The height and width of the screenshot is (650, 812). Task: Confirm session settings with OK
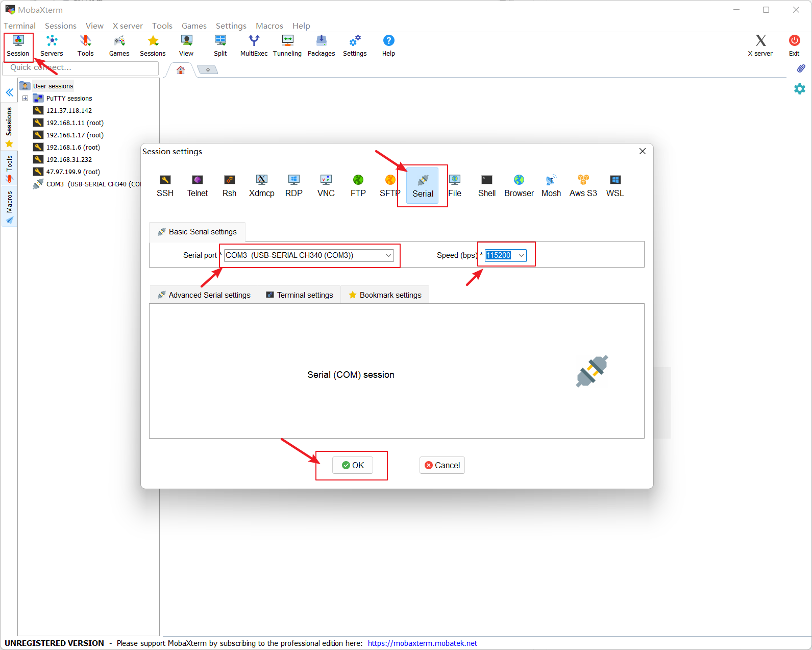353,465
